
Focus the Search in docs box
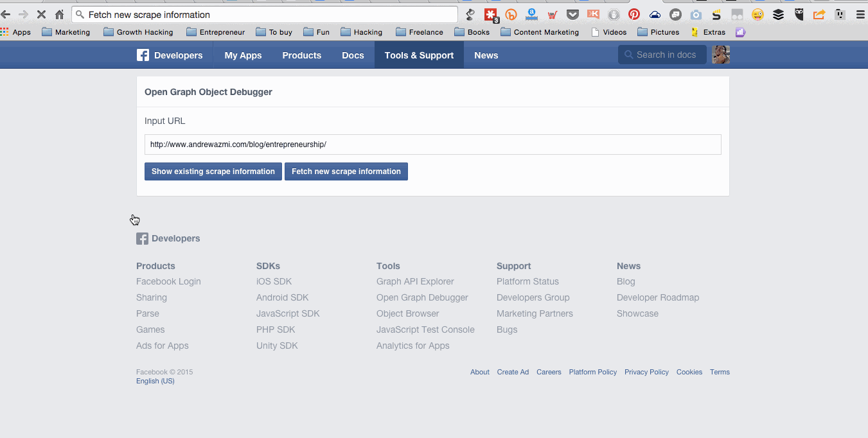click(662, 55)
